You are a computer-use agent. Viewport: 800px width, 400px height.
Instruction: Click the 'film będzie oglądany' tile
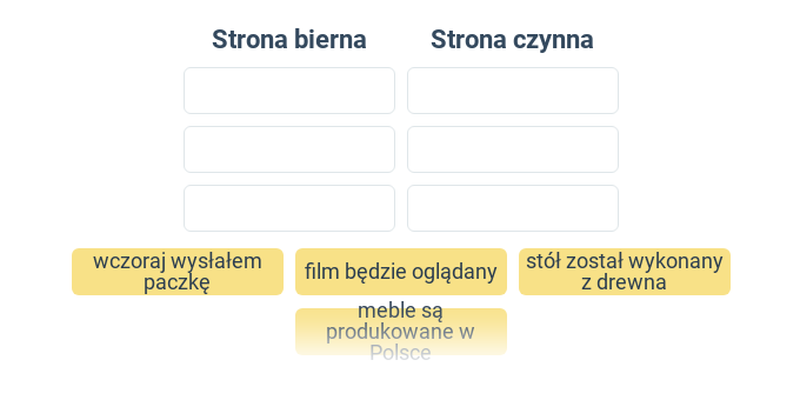tap(401, 271)
